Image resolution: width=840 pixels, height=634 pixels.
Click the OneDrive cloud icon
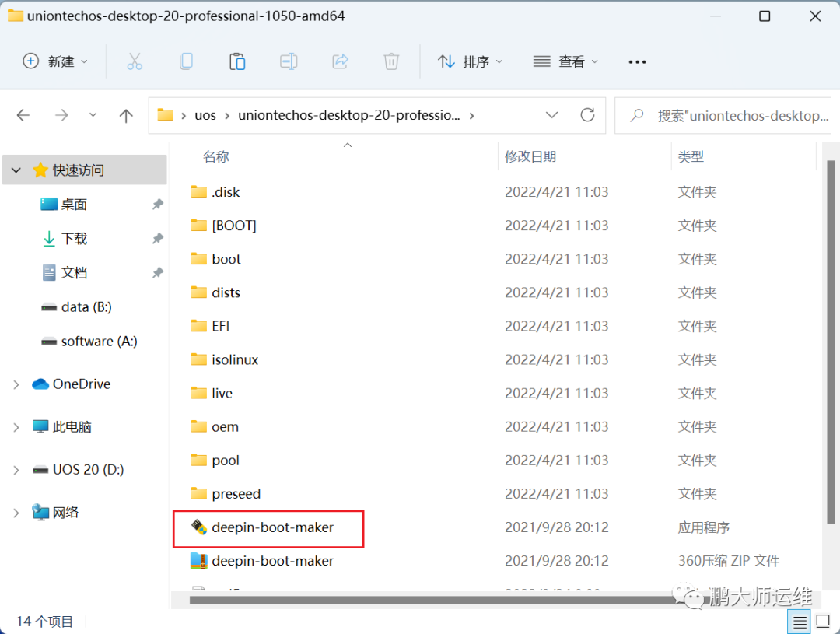click(40, 384)
